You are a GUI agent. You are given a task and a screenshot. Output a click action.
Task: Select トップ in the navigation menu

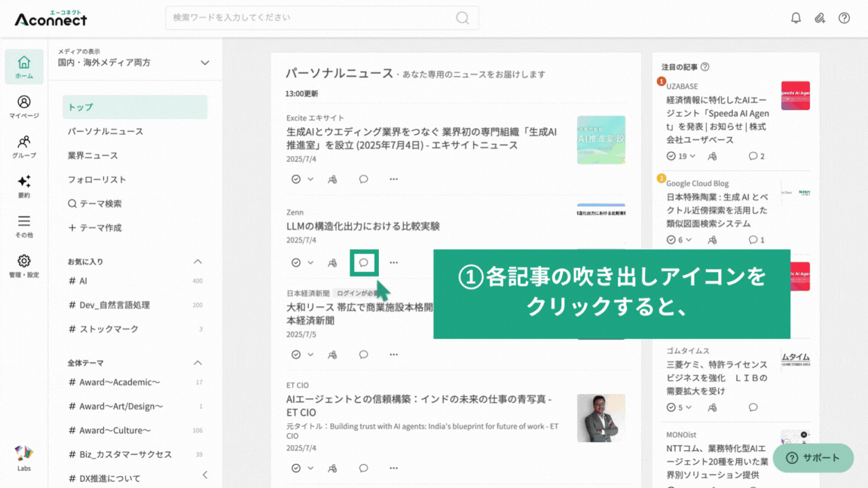tap(135, 107)
